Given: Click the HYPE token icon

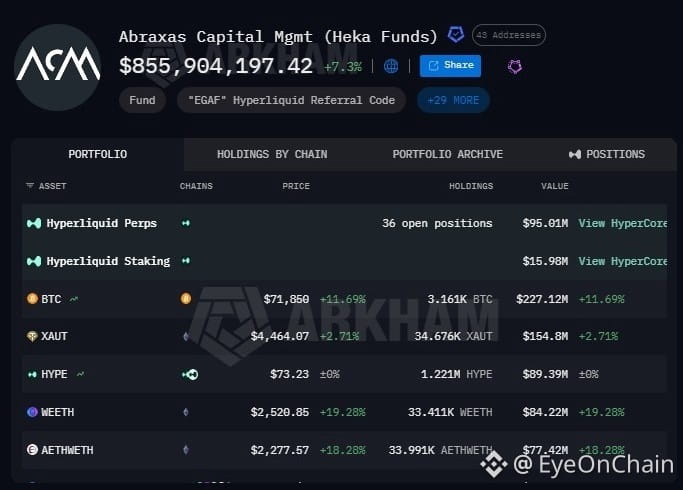Looking at the screenshot, I should click(32, 375).
